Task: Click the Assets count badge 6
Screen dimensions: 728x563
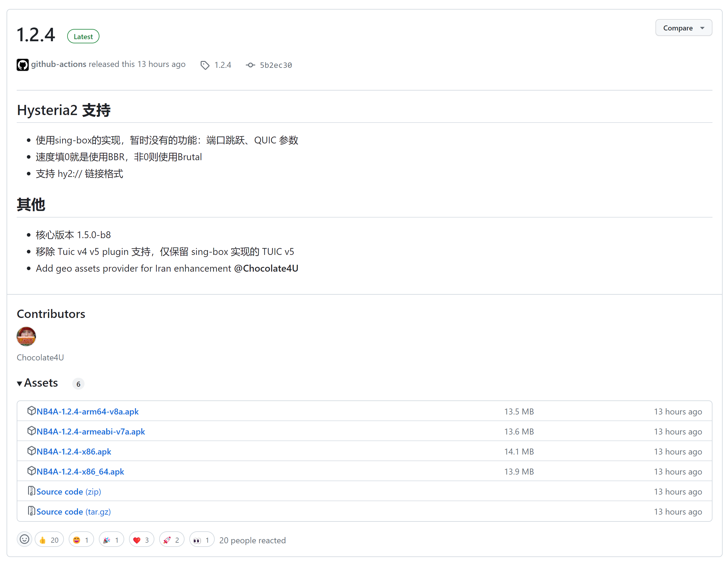Action: click(x=78, y=384)
